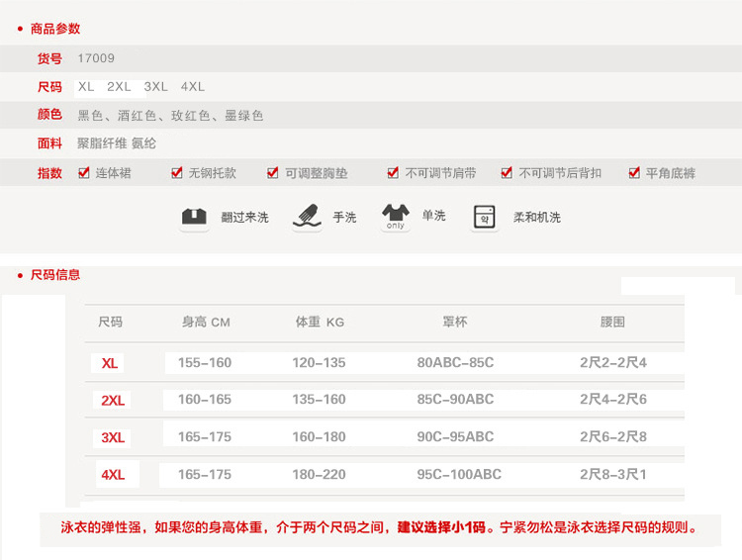
Task: Toggle the 无钢托款 checkbox
Action: pyautogui.click(x=177, y=173)
